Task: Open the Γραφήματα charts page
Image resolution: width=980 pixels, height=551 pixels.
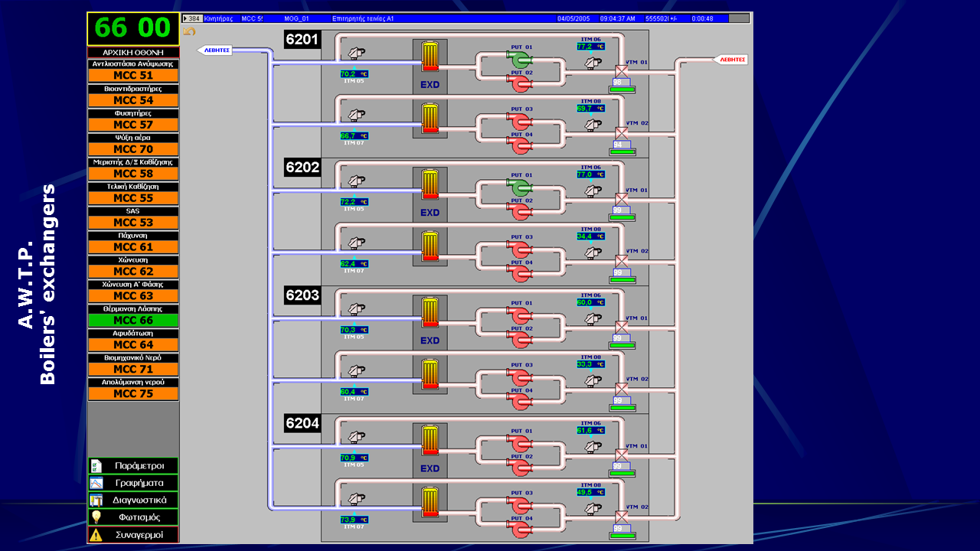Action: (133, 483)
